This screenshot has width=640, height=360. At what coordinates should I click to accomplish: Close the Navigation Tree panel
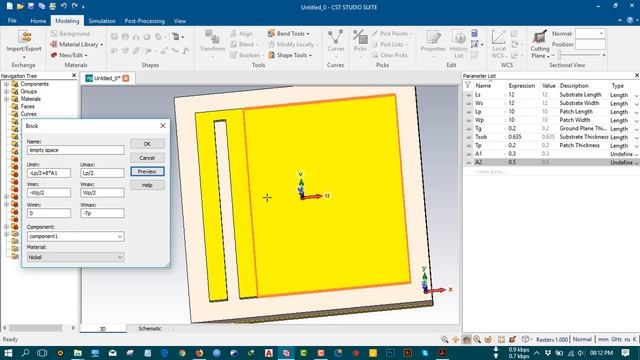tap(74, 76)
